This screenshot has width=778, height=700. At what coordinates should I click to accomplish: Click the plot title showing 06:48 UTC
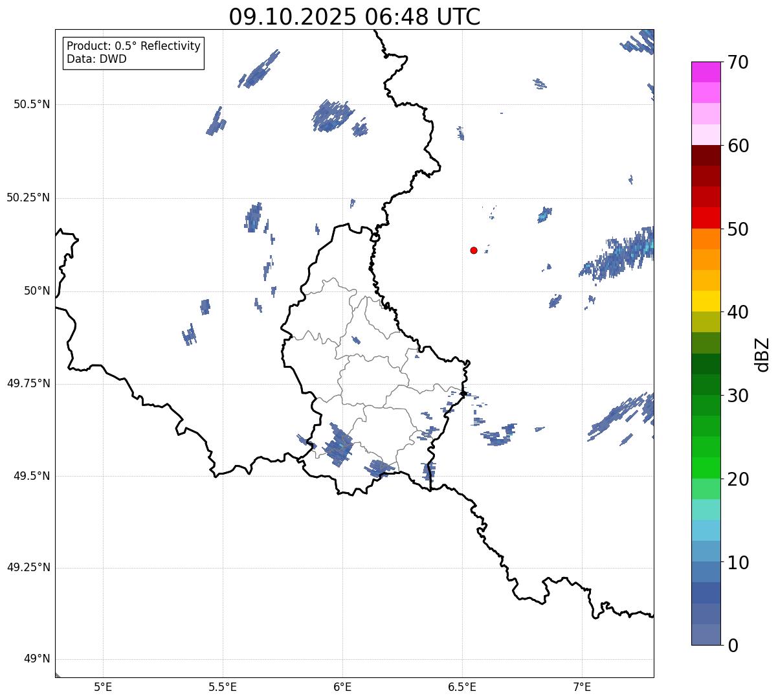click(x=355, y=17)
